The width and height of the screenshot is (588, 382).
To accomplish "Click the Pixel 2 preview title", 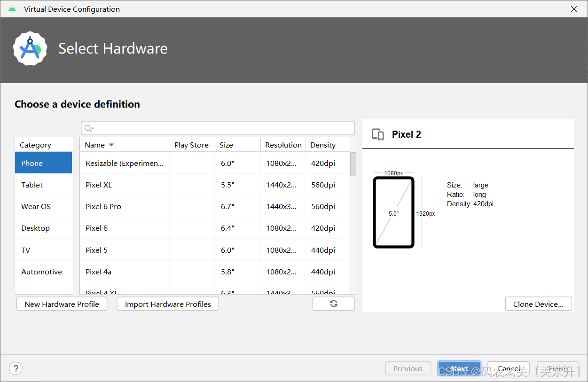I will 407,134.
